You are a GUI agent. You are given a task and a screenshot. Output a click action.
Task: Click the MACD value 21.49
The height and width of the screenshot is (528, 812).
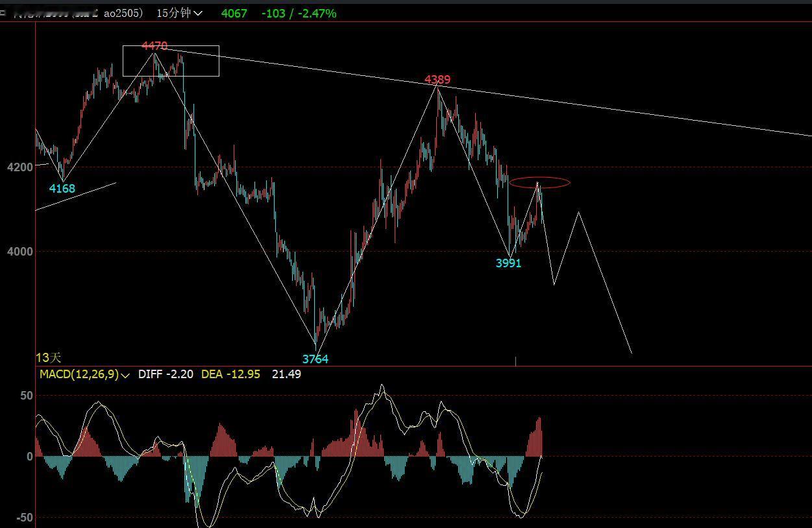(286, 374)
